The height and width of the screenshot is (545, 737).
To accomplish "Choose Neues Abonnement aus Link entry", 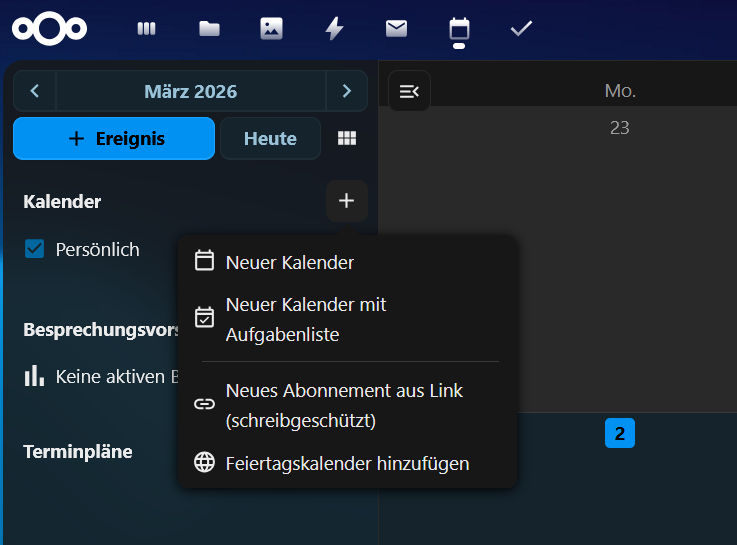I will pyautogui.click(x=347, y=405).
